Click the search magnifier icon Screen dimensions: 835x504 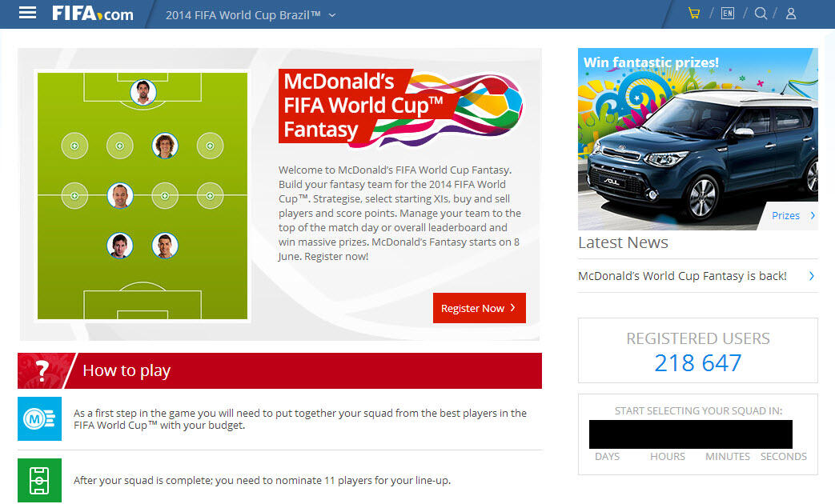(761, 14)
